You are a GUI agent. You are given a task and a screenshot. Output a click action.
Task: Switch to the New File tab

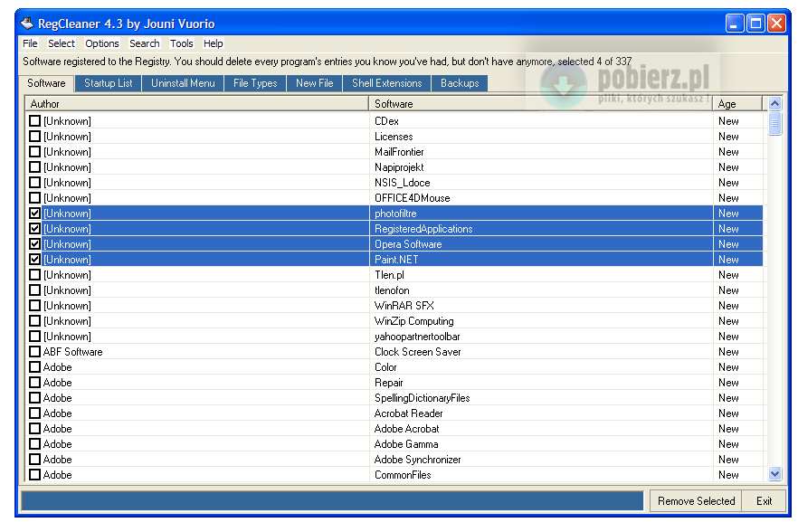tap(315, 83)
